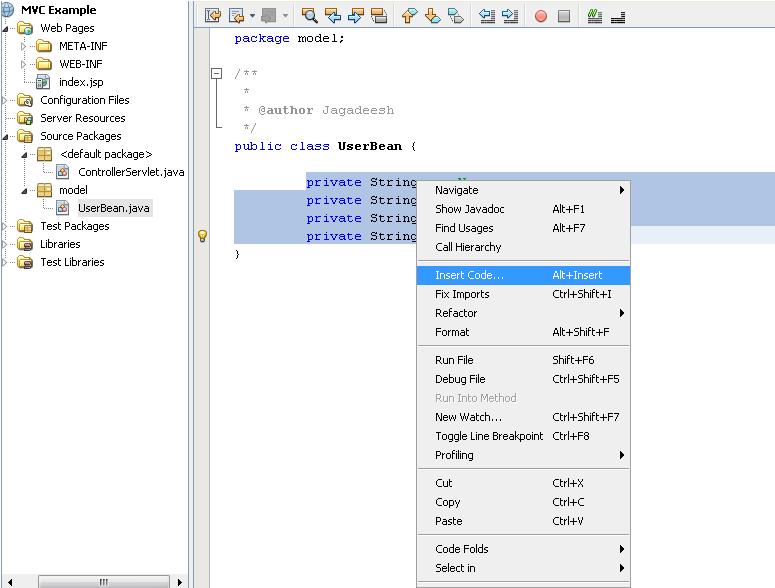Image resolution: width=775 pixels, height=588 pixels.
Task: Click Toggle Bookmark toolbar icon
Action: coord(456,16)
